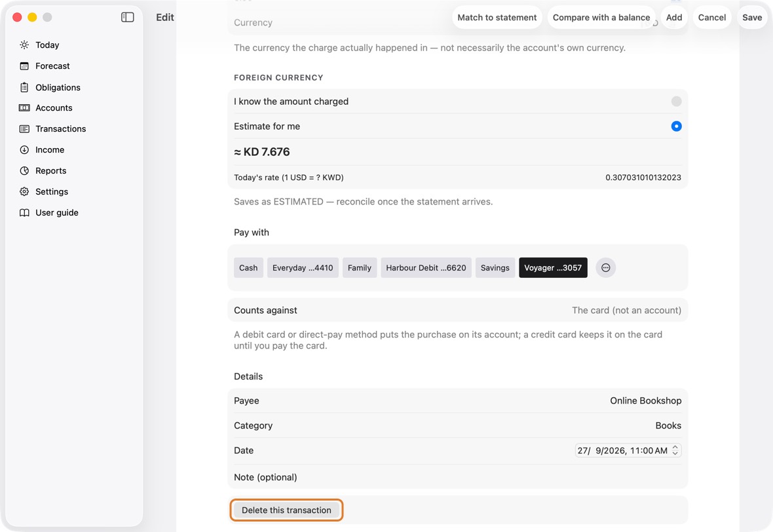Image resolution: width=773 pixels, height=532 pixels.
Task: Select 'I know the amount charged' radio
Action: (x=676, y=101)
